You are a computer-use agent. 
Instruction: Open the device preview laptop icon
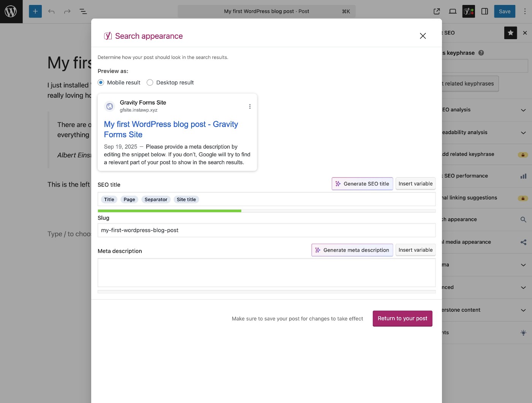coord(453,11)
